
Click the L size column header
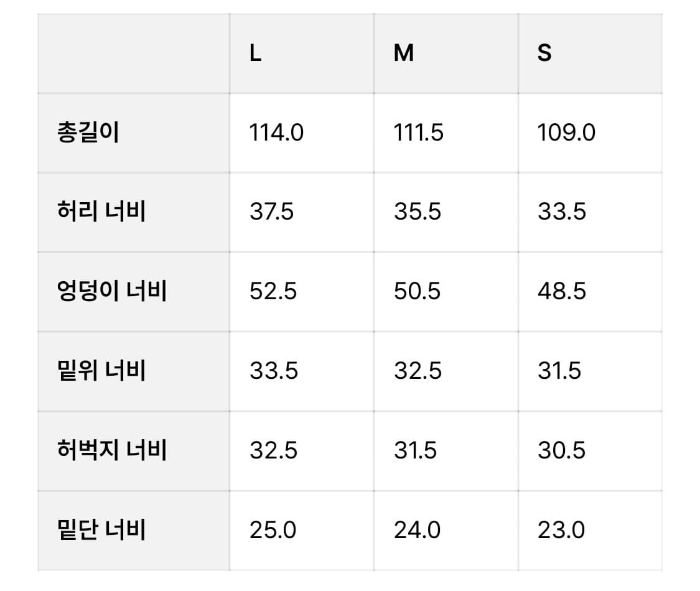click(256, 54)
